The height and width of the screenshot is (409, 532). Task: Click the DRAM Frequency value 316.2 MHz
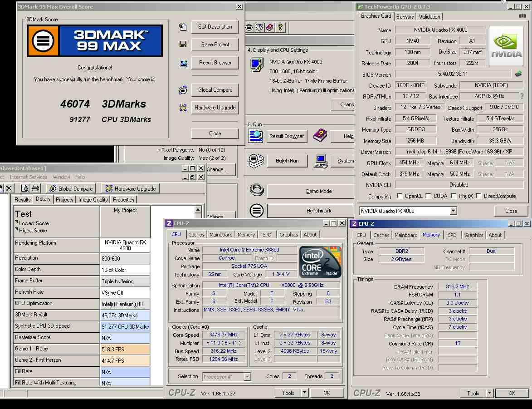click(x=457, y=287)
